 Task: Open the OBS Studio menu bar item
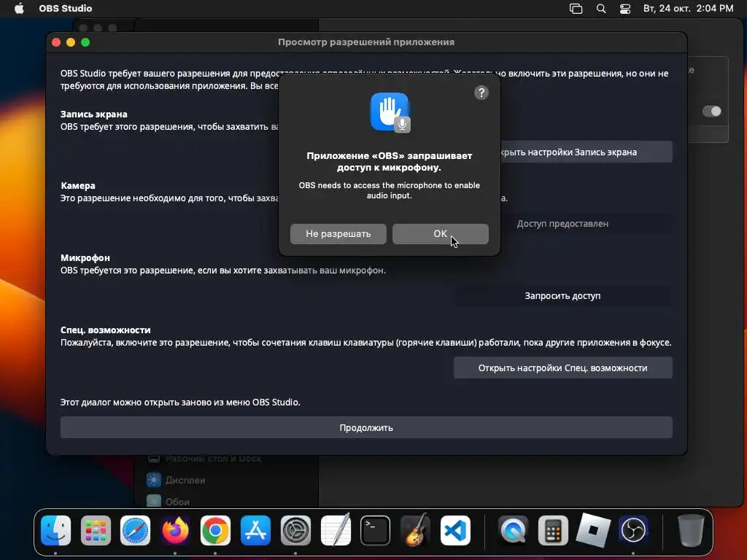point(65,9)
